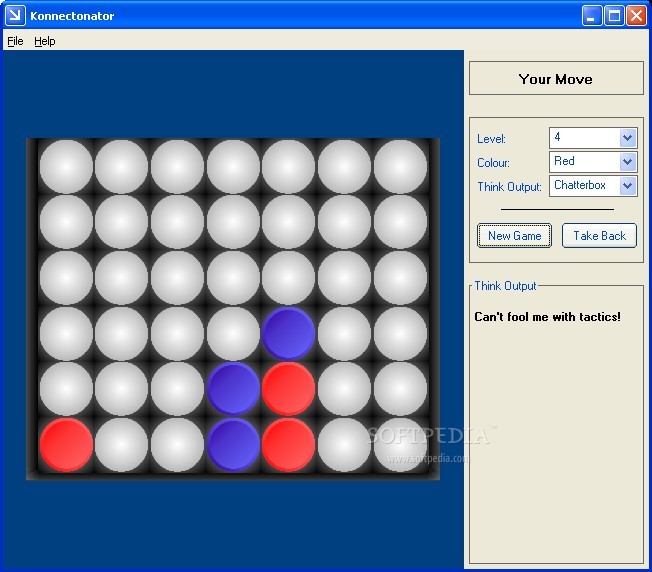Click the 'Colour:' label
This screenshot has width=652, height=572.
[493, 163]
